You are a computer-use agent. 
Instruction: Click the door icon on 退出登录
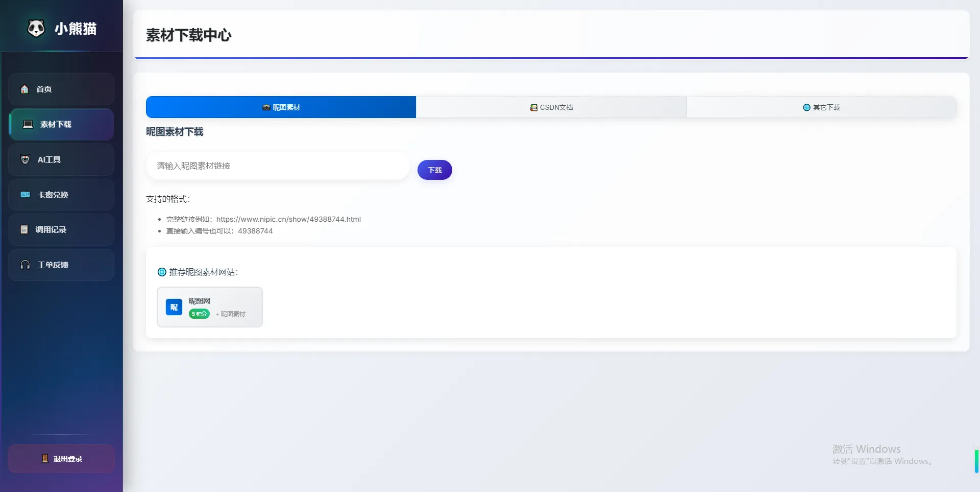pyautogui.click(x=45, y=459)
